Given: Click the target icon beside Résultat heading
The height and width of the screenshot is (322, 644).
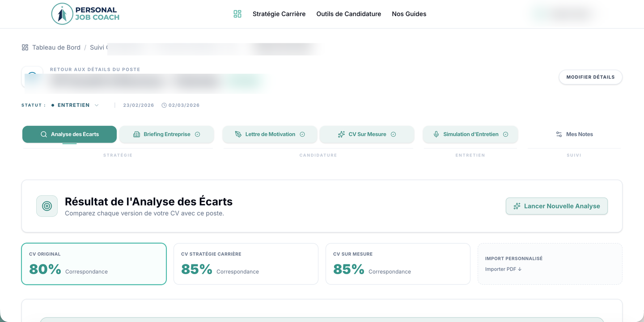Looking at the screenshot, I should point(47,206).
